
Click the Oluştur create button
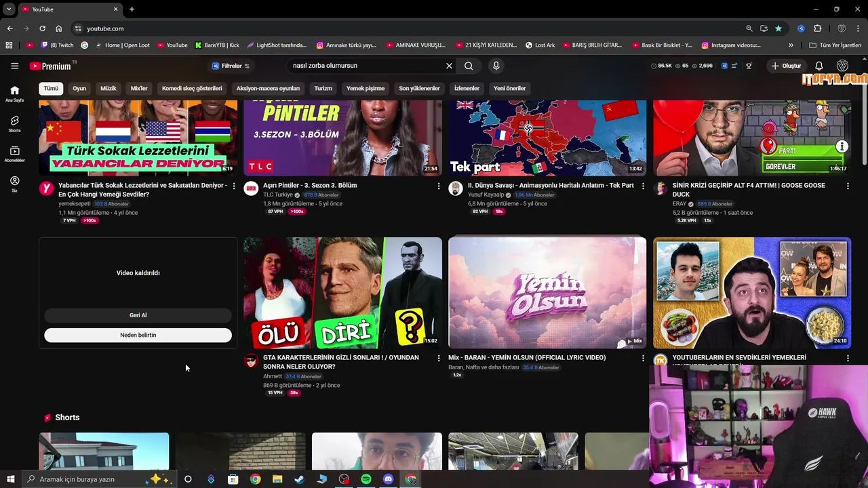click(786, 66)
